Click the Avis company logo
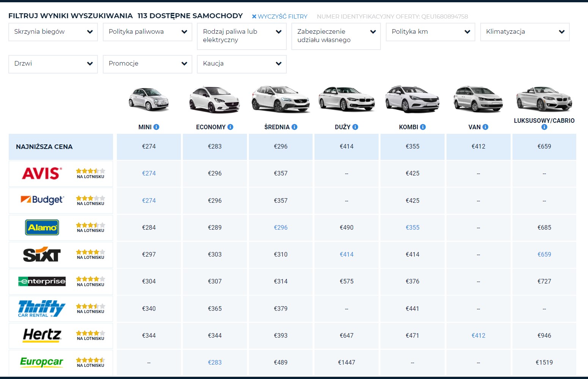This screenshot has width=588, height=379. (42, 174)
